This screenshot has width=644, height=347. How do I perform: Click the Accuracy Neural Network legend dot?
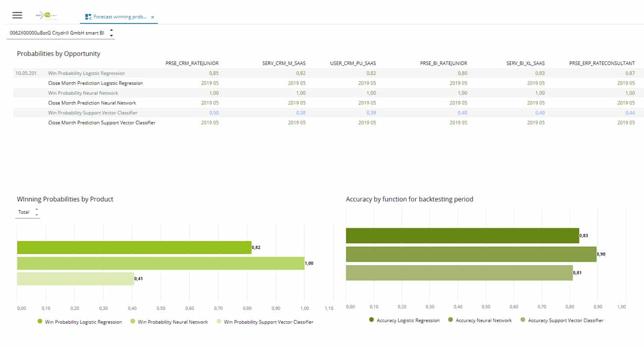[x=450, y=320]
